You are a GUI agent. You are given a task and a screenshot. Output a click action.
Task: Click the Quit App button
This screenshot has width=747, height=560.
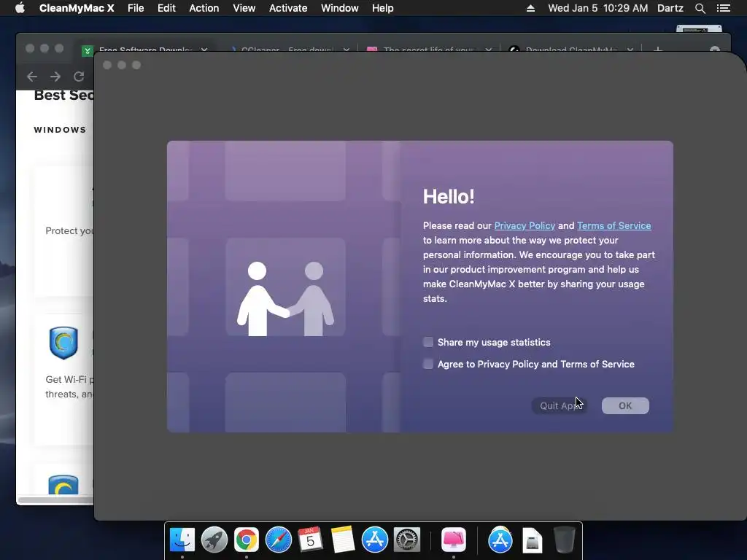pyautogui.click(x=560, y=405)
